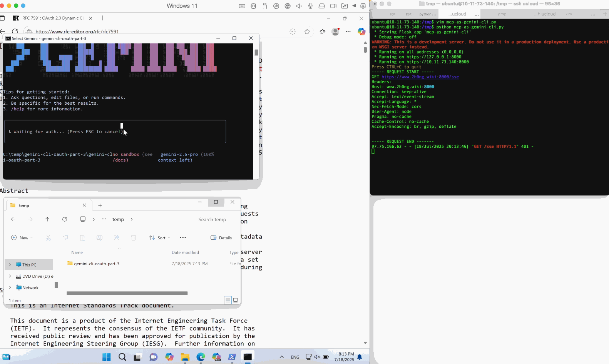Click the refresh button in the Edge browser
609x364 pixels.
15,32
